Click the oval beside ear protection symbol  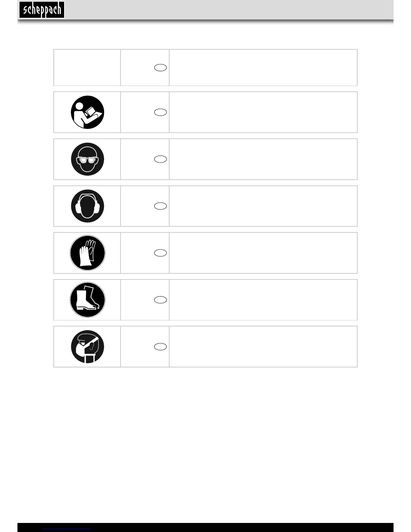(x=161, y=206)
